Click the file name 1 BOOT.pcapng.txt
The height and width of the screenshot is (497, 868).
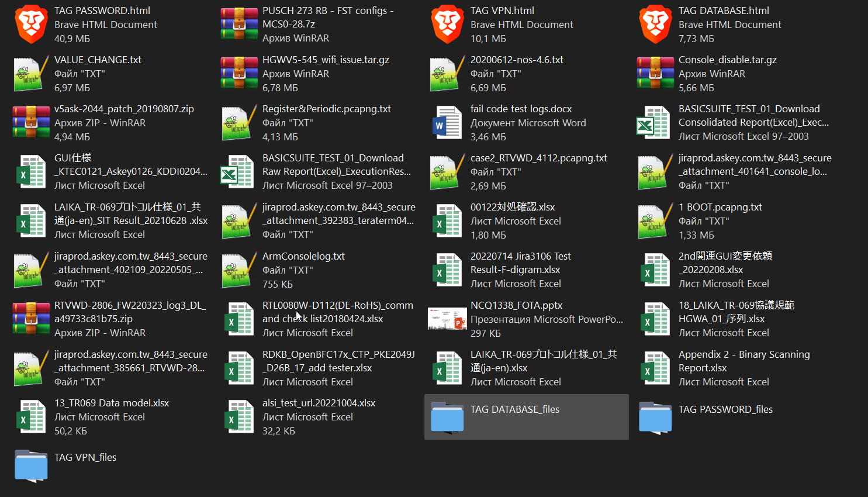pos(720,207)
